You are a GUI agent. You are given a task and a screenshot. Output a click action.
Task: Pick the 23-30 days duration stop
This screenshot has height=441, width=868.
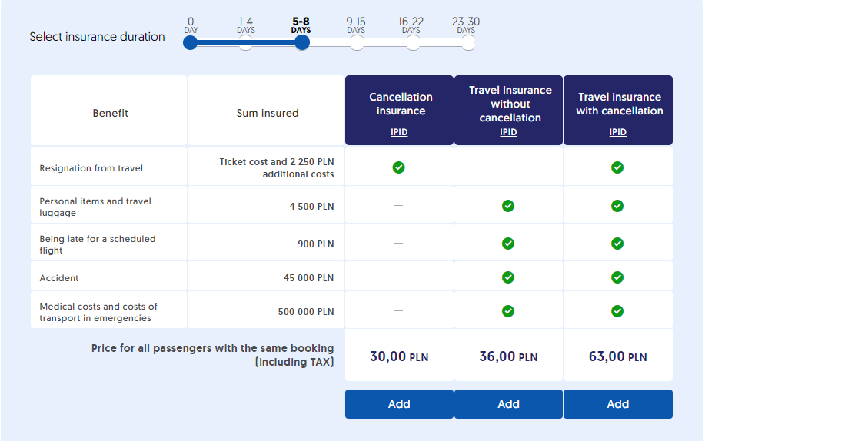[x=468, y=43]
